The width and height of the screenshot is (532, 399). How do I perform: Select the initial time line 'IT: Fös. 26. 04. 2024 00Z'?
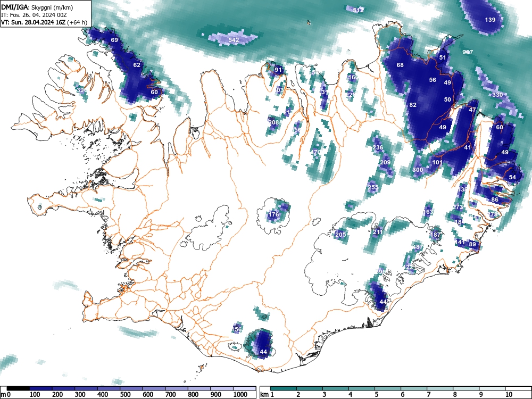click(x=34, y=15)
